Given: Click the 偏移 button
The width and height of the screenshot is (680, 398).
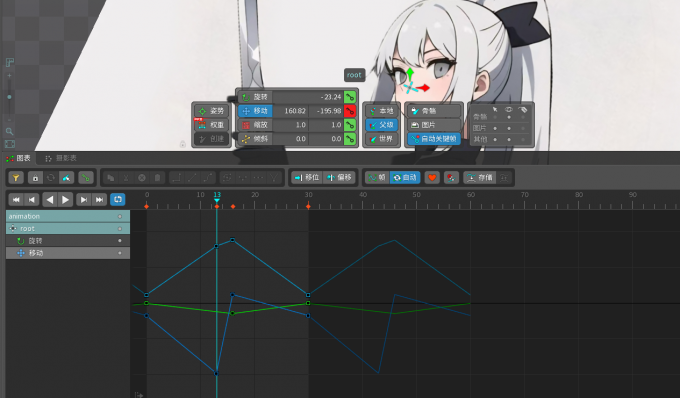Looking at the screenshot, I should click(x=340, y=177).
